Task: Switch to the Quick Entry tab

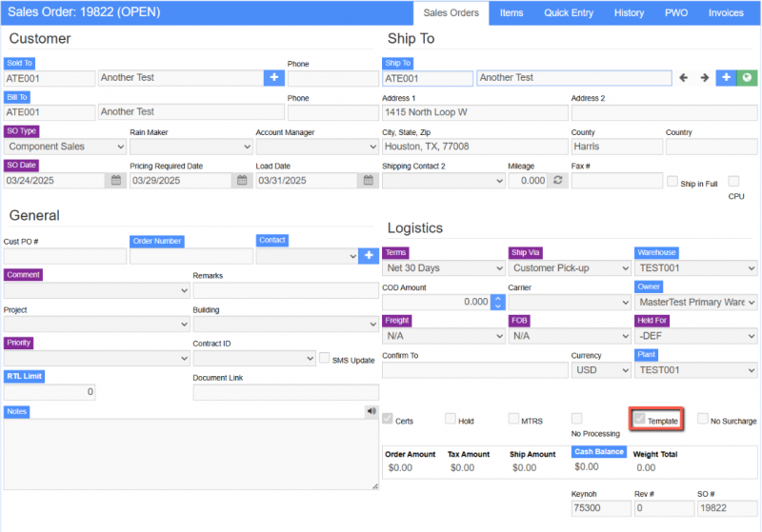Action: point(569,13)
